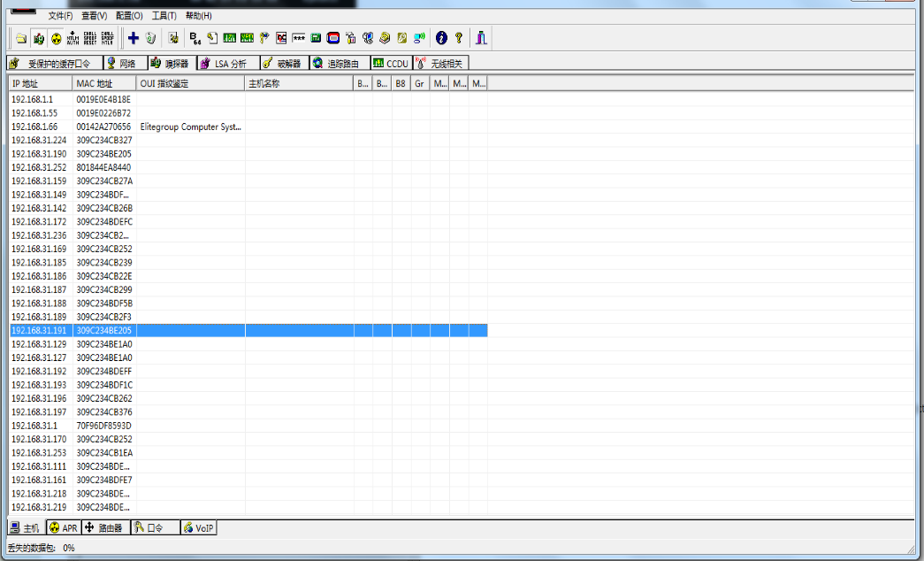
Task: Click MAC address 0019E0226B72
Action: [103, 113]
